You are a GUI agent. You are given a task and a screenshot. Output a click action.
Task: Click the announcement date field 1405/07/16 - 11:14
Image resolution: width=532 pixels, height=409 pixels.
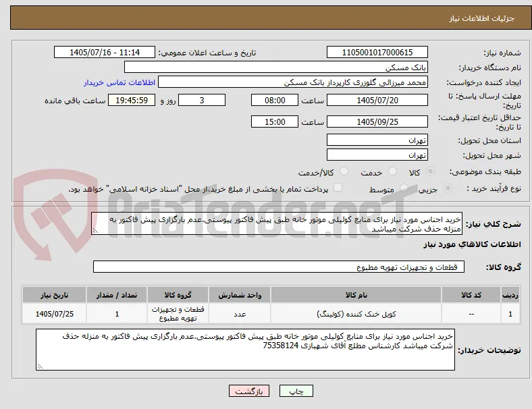coord(105,52)
